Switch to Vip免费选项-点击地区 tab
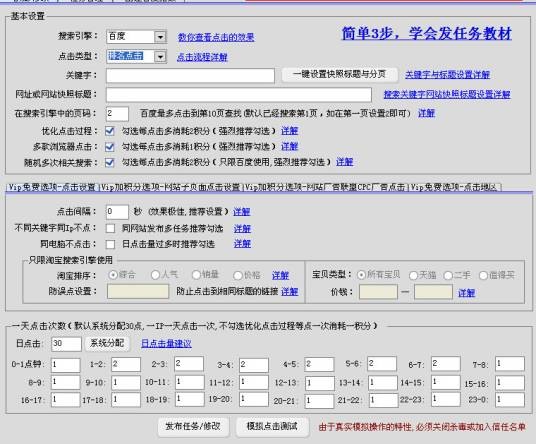 [455, 187]
